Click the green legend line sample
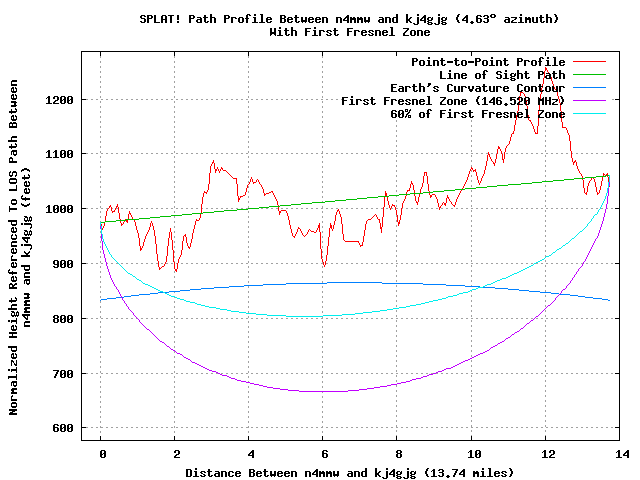The height and width of the screenshot is (480, 640). tap(589, 75)
